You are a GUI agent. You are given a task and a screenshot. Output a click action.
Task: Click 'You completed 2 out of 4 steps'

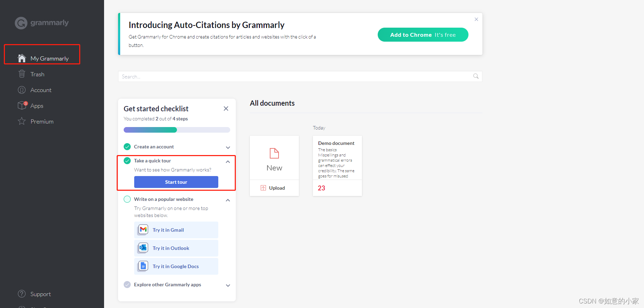[156, 119]
